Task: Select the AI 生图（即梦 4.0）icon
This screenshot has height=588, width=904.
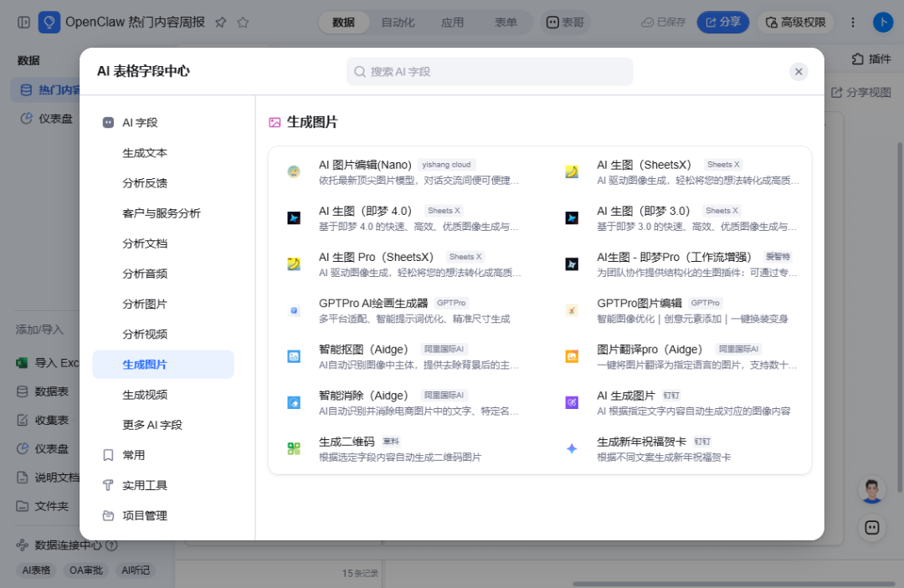Action: tap(294, 217)
